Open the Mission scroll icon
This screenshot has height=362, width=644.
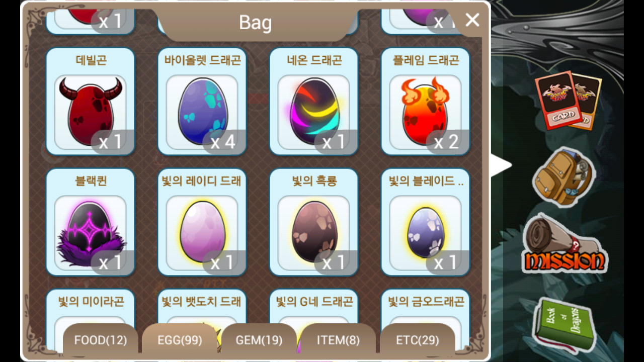[564, 244]
